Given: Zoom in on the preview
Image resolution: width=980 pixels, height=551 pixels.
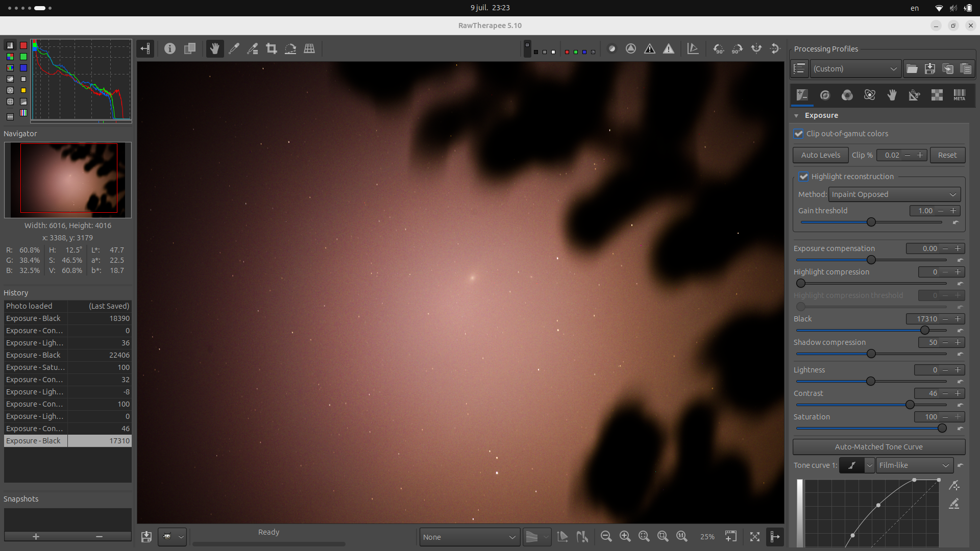Looking at the screenshot, I should 625,537.
